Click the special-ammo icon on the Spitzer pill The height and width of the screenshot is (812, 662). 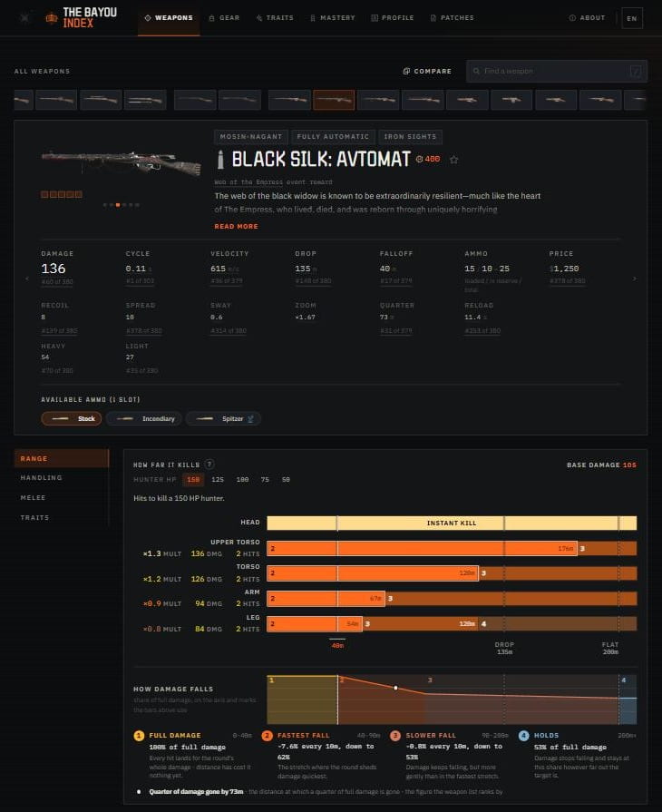click(250, 419)
